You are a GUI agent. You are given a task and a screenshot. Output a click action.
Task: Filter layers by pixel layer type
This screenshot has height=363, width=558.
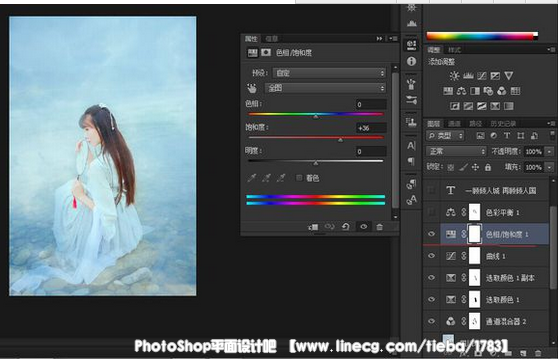tap(480, 135)
